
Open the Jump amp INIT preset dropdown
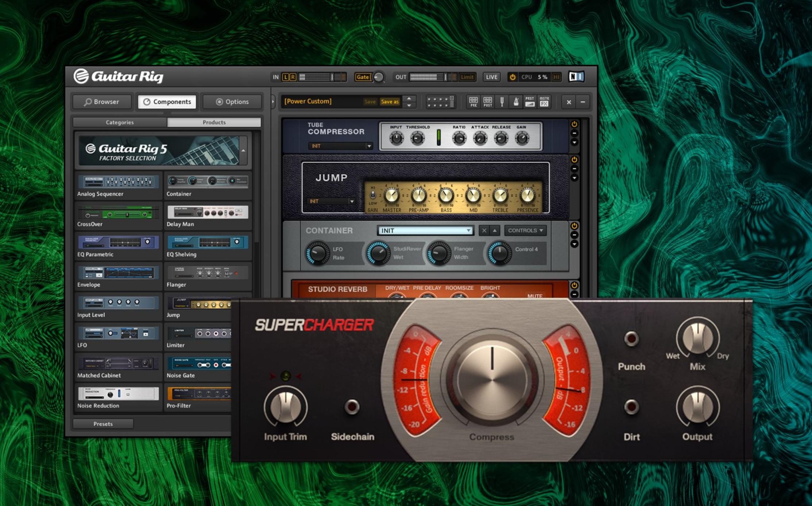[x=331, y=201]
